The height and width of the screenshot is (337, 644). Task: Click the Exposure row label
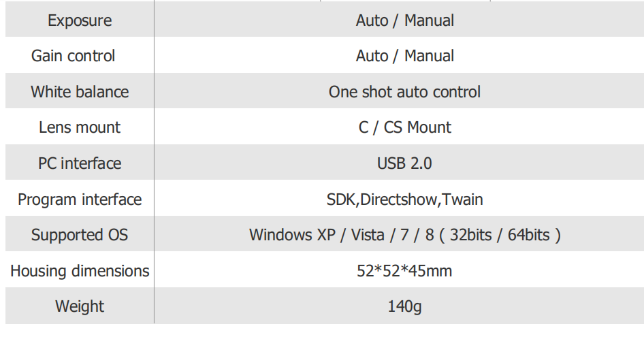(80, 20)
